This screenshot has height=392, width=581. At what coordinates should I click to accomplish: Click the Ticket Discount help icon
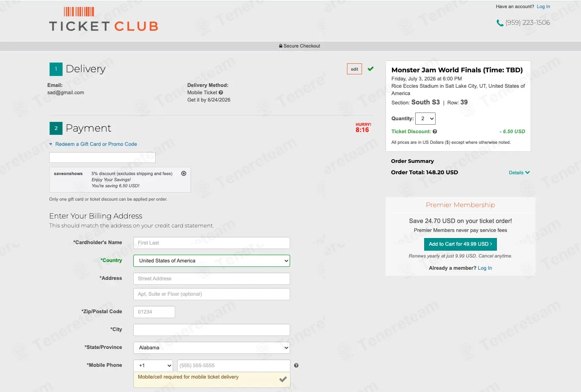pos(435,132)
